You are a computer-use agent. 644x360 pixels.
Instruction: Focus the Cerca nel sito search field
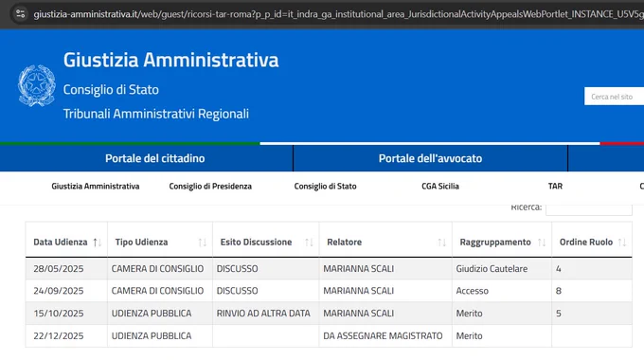(x=614, y=97)
